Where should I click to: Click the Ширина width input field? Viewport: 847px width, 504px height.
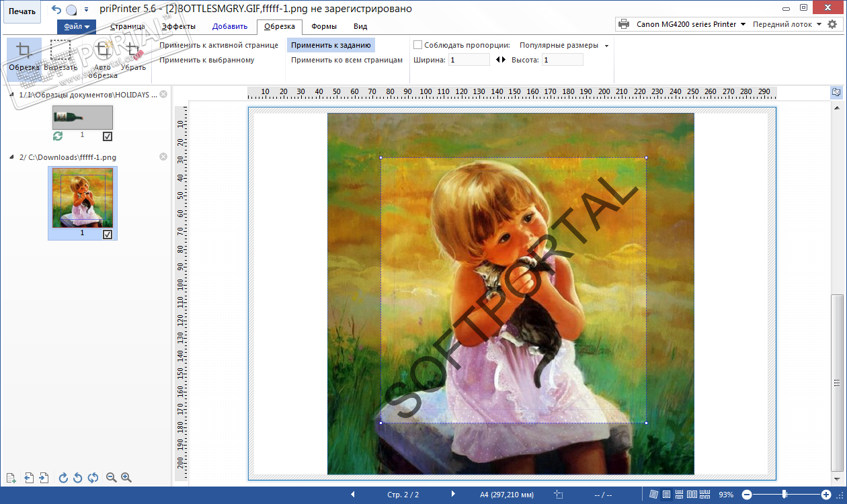(x=469, y=60)
